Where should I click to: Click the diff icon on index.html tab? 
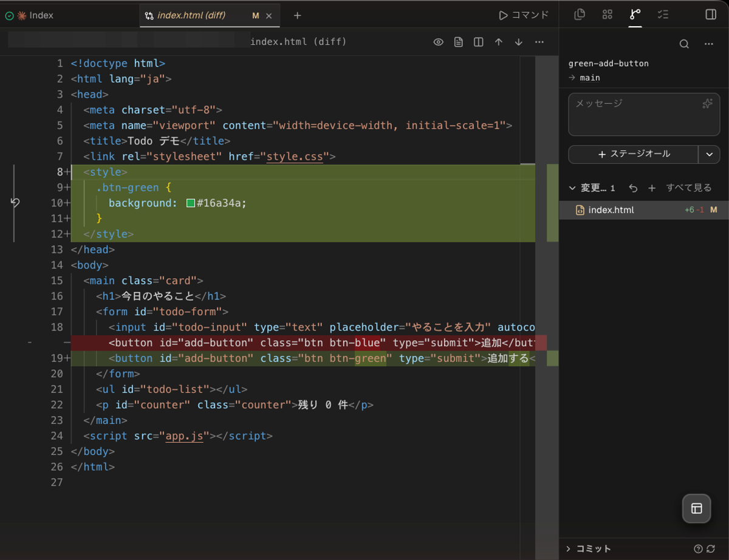tap(149, 16)
